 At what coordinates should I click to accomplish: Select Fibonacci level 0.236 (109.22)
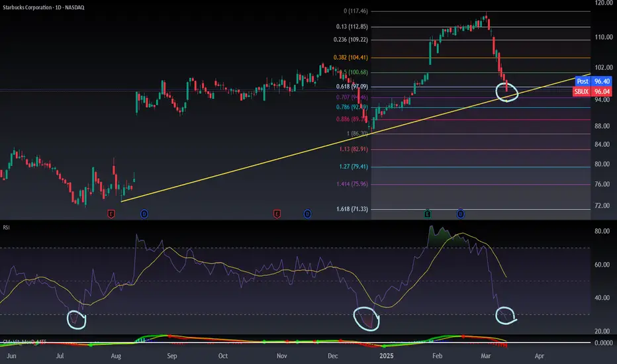(x=351, y=40)
